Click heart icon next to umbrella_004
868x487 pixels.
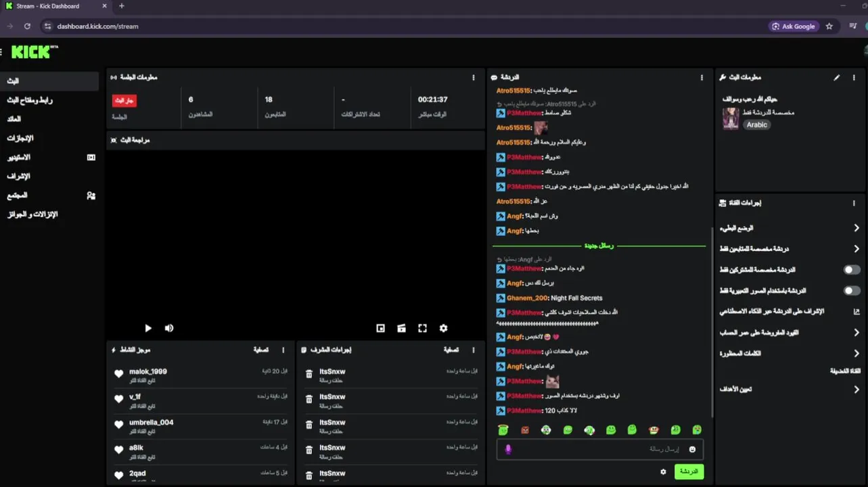point(119,425)
